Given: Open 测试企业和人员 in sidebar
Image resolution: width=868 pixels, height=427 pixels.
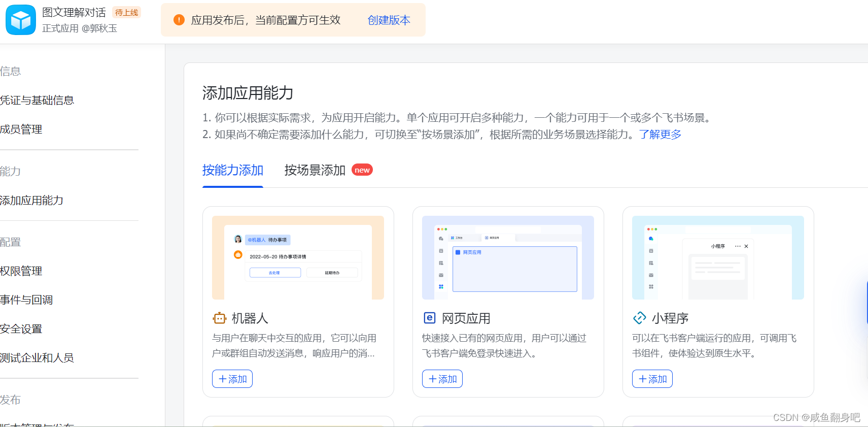Looking at the screenshot, I should [37, 357].
